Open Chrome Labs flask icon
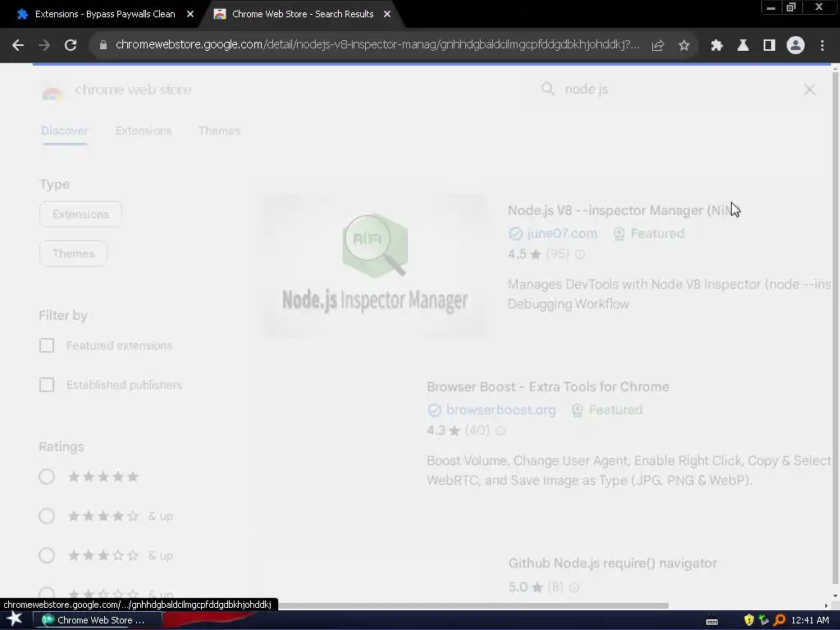Image resolution: width=840 pixels, height=630 pixels. 743,46
